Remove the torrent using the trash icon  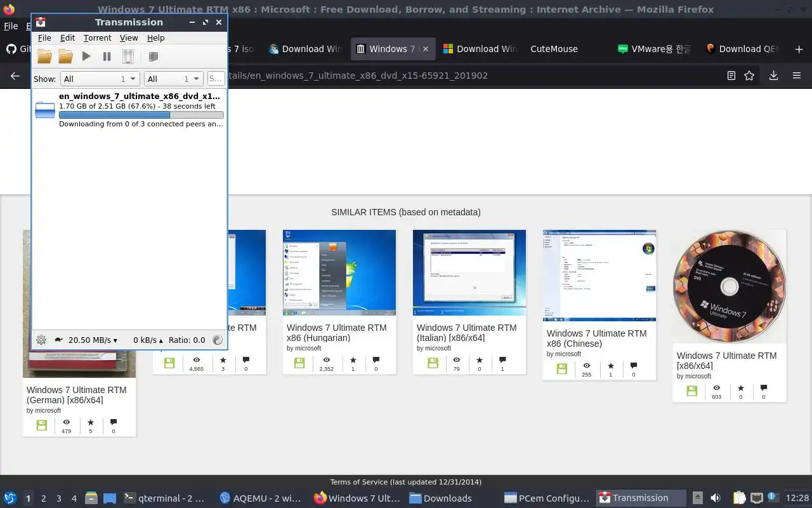[128, 57]
